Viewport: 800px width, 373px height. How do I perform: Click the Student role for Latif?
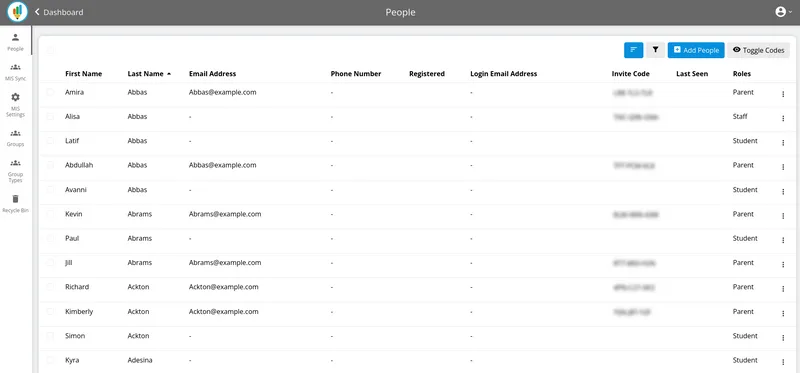[x=745, y=140]
